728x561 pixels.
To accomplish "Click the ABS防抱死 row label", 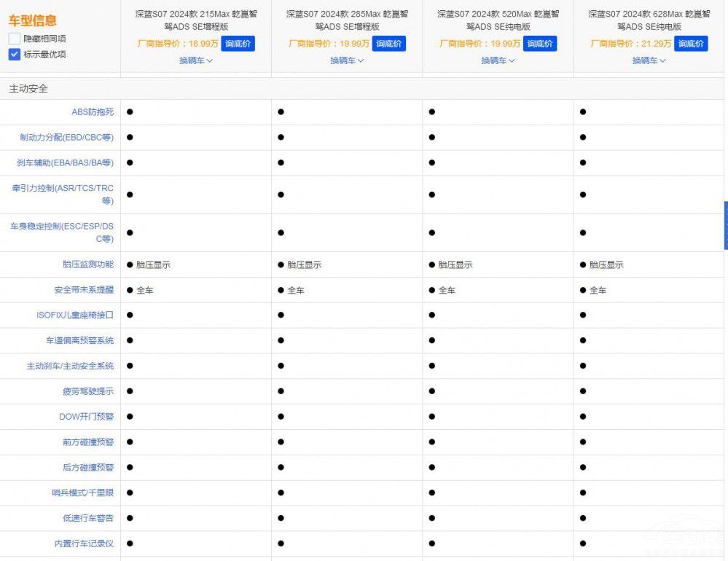I will tap(93, 112).
